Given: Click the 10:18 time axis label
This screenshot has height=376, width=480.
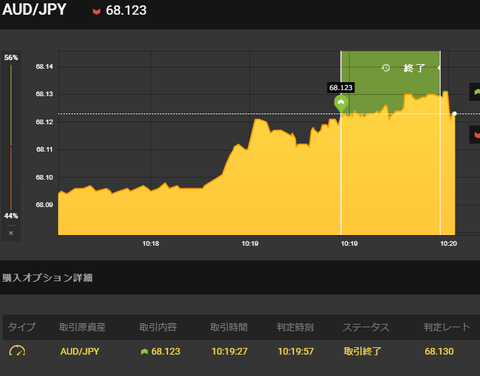Looking at the screenshot, I should point(151,244).
